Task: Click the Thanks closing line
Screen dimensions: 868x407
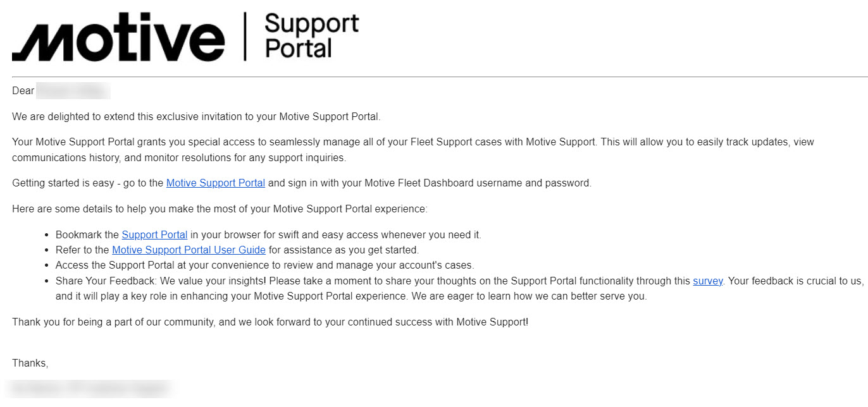Action: [30, 363]
